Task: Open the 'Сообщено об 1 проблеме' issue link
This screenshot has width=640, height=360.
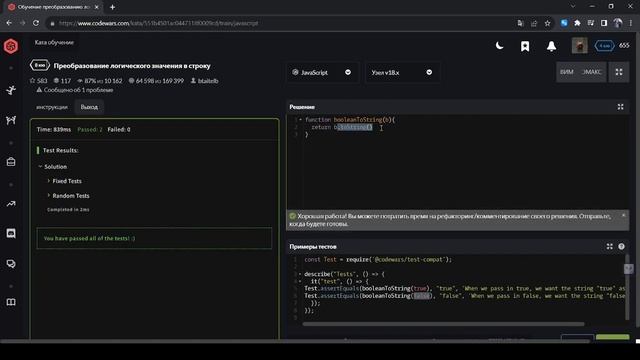Action: click(x=75, y=90)
